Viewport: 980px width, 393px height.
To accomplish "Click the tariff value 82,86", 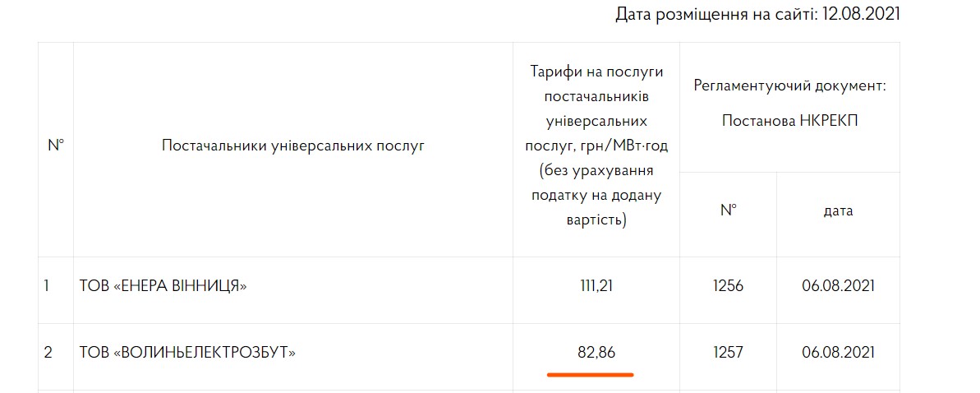I will (596, 353).
